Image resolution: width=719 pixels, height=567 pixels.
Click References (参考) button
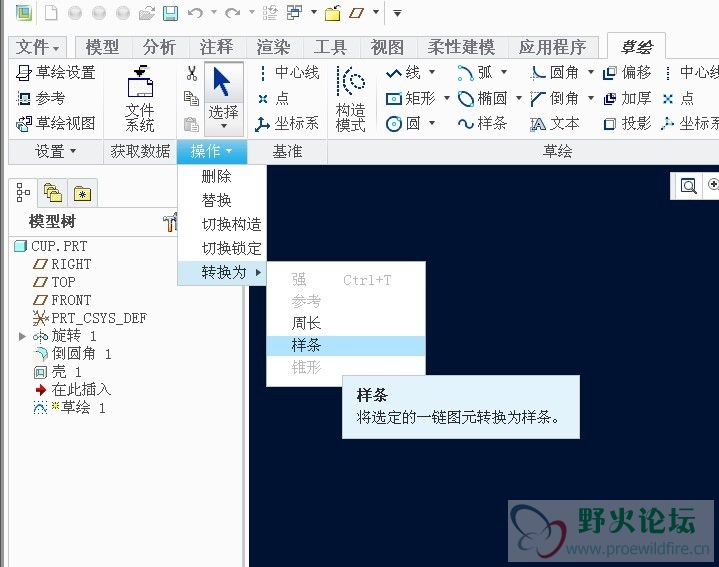click(x=41, y=98)
